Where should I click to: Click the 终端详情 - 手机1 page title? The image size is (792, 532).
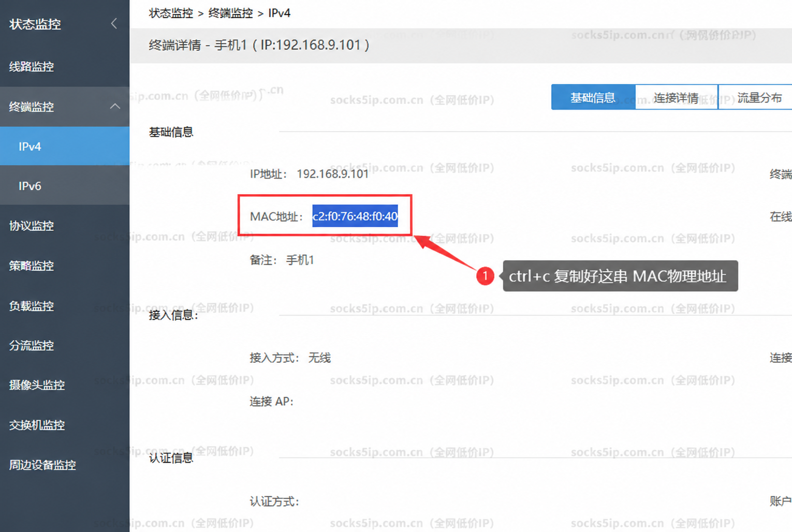coord(259,45)
